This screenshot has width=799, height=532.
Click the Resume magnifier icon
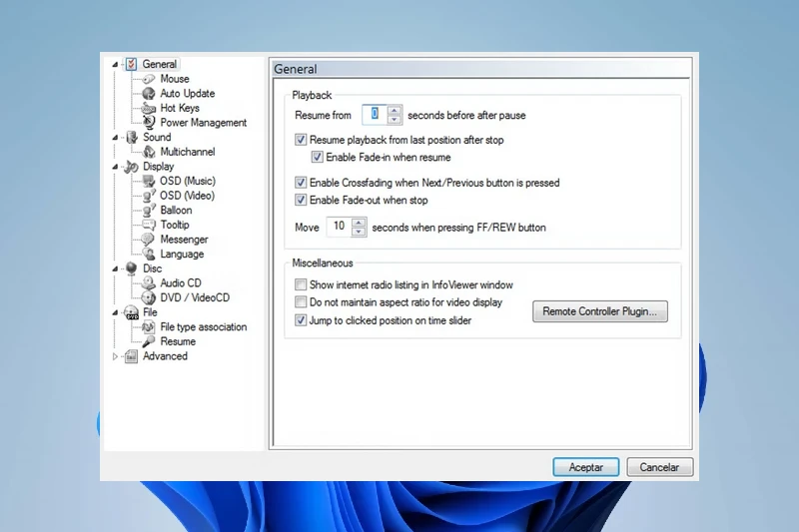point(149,341)
